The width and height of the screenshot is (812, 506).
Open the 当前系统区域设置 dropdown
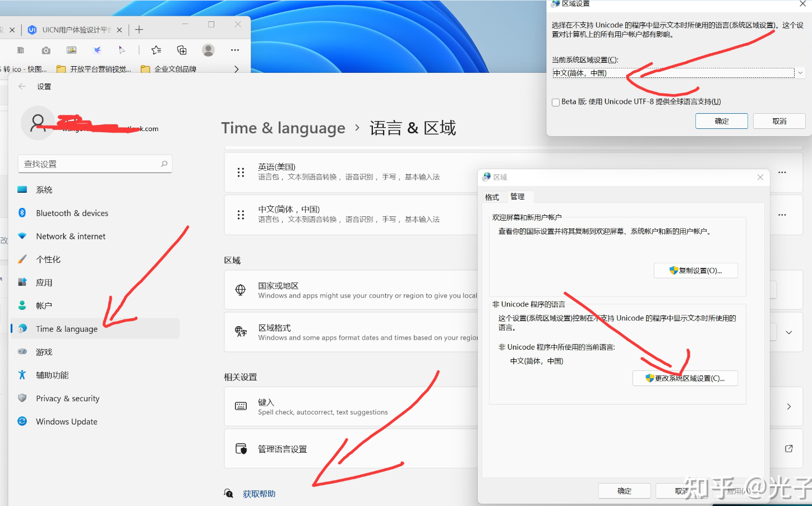coord(800,72)
